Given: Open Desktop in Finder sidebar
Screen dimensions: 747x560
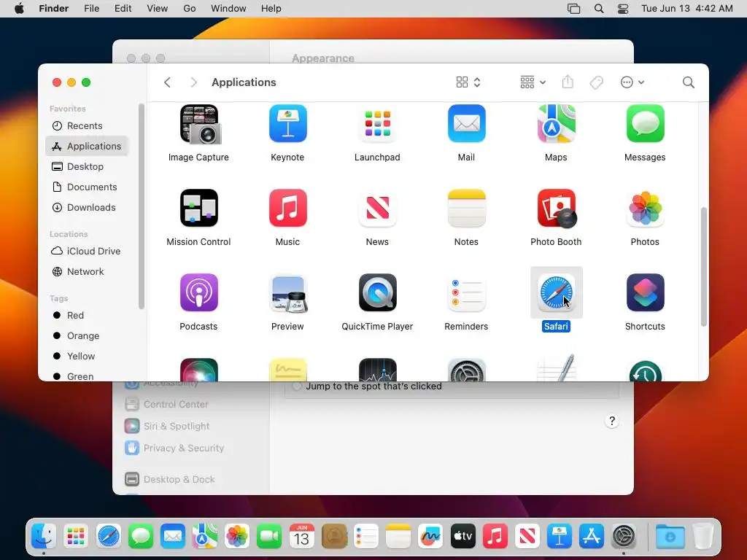Looking at the screenshot, I should pyautogui.click(x=88, y=167).
